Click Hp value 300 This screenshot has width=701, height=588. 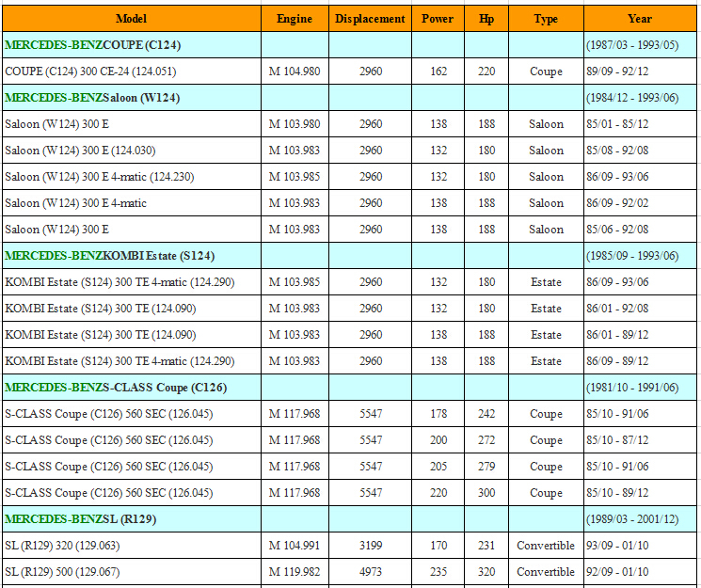pos(486,493)
